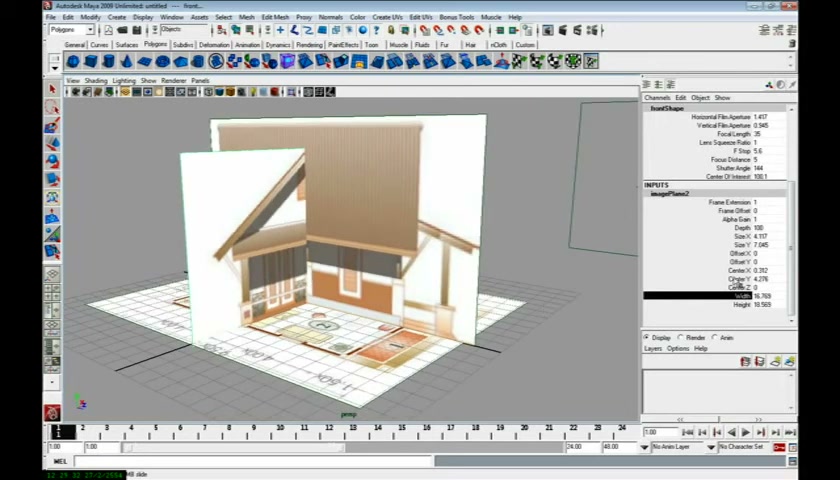The image size is (840, 480).
Task: Toggle use all lights bulb icon
Action: pos(252,92)
